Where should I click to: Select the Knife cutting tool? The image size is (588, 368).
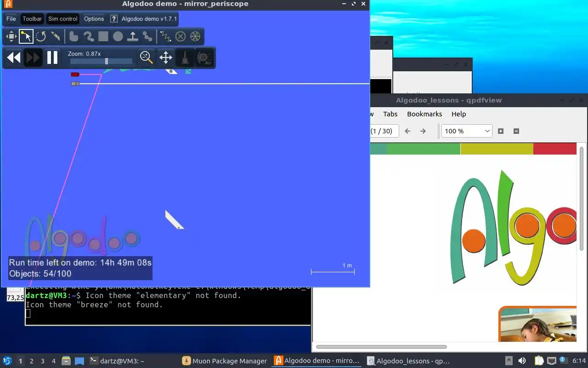(x=56, y=36)
